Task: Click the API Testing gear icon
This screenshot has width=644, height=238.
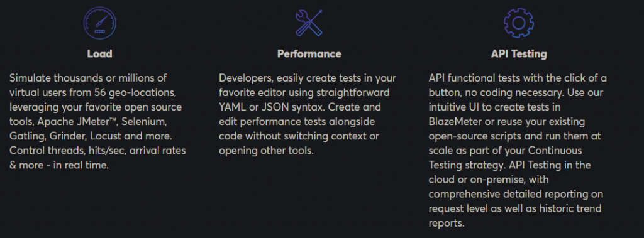Action: (518, 23)
